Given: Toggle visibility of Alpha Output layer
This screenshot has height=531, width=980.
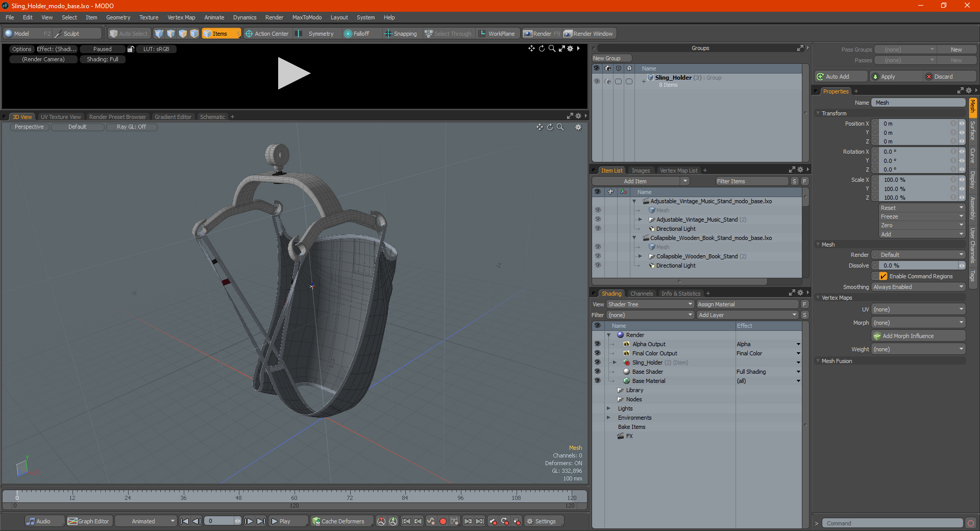Looking at the screenshot, I should [598, 344].
